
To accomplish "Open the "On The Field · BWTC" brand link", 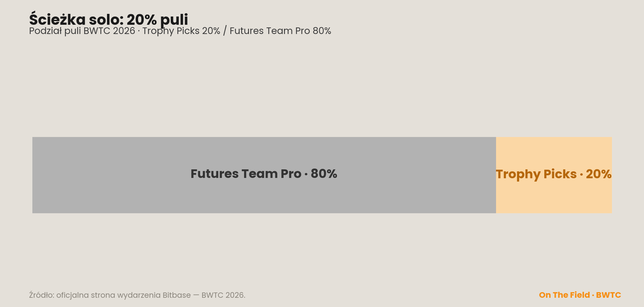I will click(580, 295).
